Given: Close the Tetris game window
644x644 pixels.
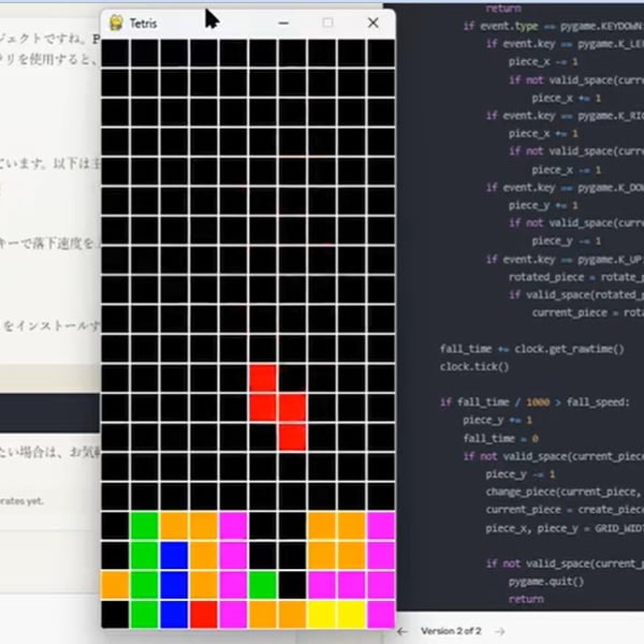Looking at the screenshot, I should 373,23.
